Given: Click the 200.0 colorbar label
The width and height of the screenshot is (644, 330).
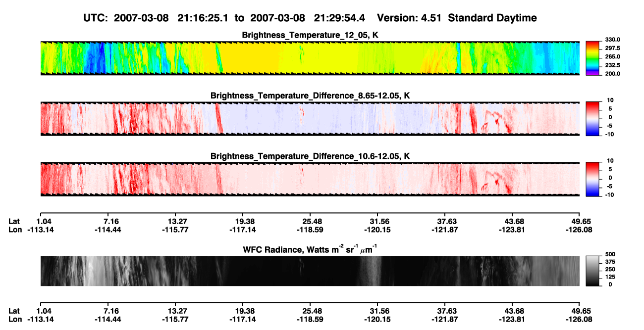Looking at the screenshot, I should click(612, 73).
